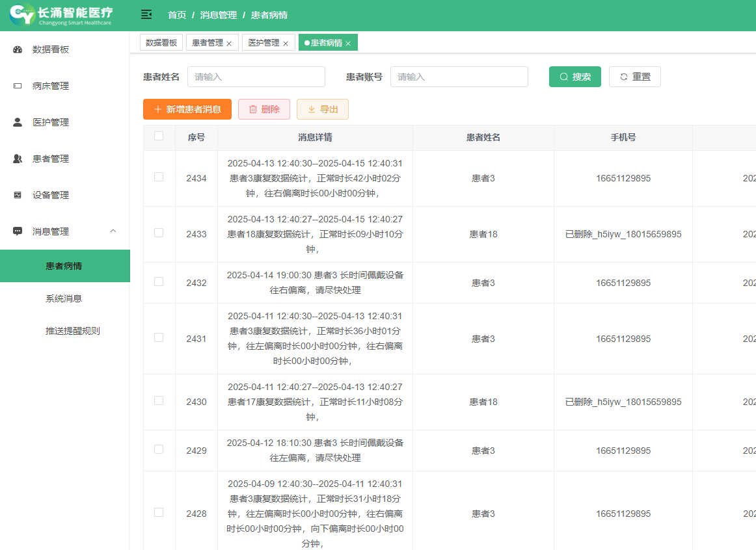
Task: Open the 系统消息 submenu item
Action: [x=64, y=298]
